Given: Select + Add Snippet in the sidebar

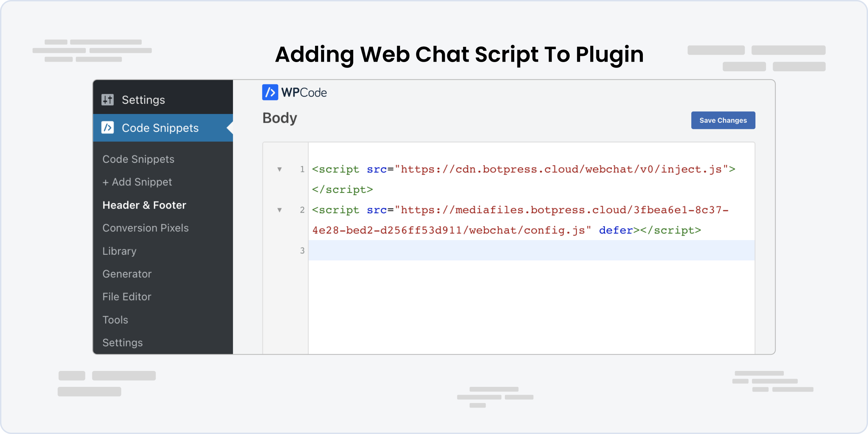Looking at the screenshot, I should [x=137, y=182].
